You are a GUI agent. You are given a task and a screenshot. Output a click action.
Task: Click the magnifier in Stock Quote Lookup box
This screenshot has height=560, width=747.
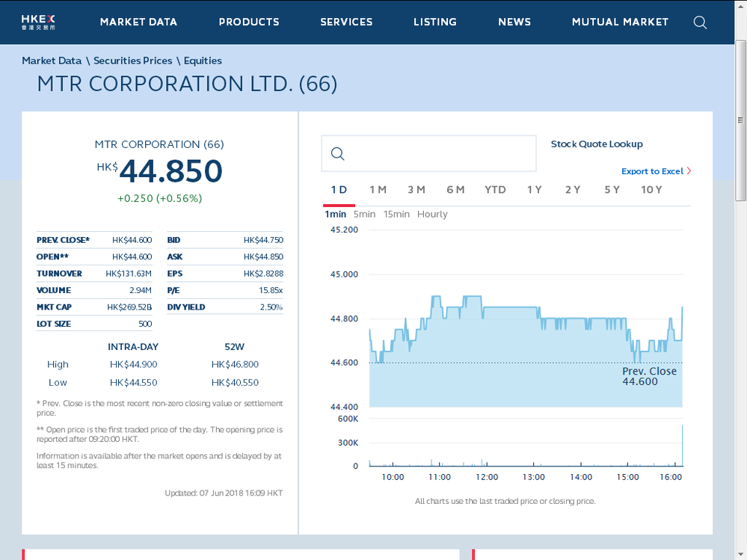tap(337, 153)
